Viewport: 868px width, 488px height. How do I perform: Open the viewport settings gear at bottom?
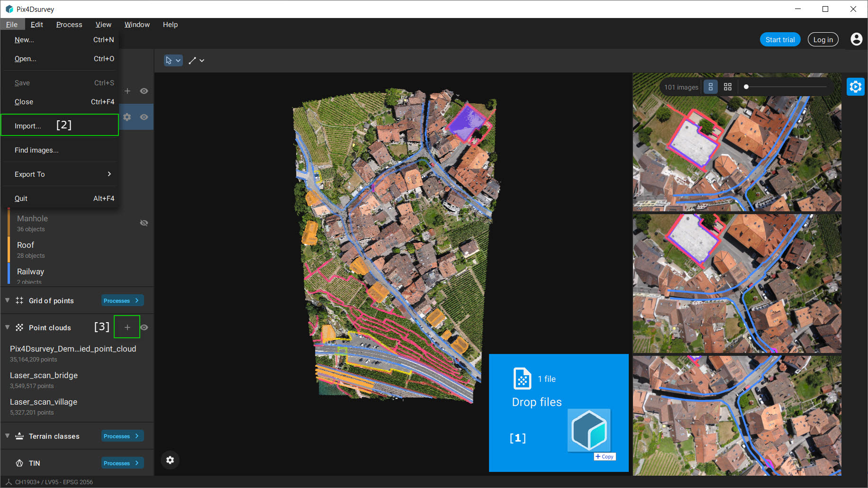point(170,460)
